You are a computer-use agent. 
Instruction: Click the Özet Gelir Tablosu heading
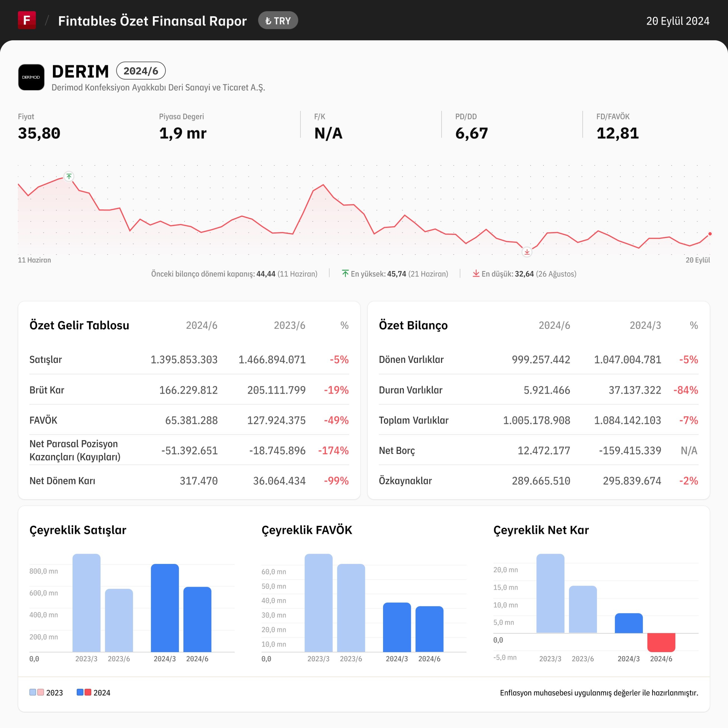79,325
